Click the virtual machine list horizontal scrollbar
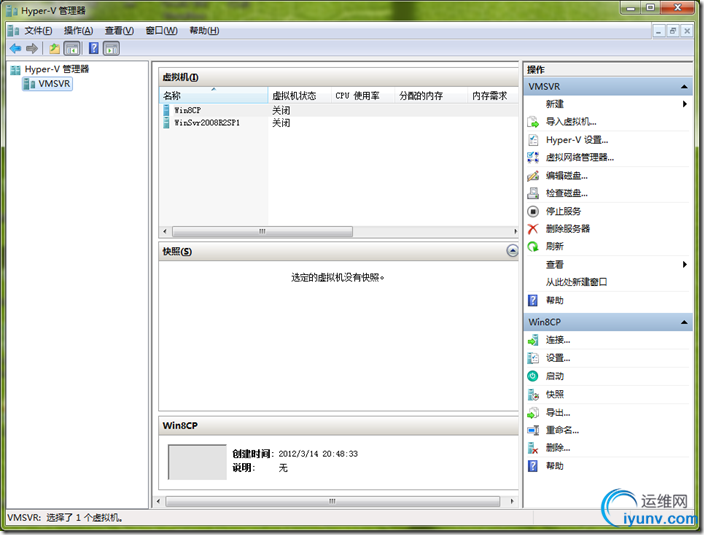704x535 pixels. click(x=262, y=231)
